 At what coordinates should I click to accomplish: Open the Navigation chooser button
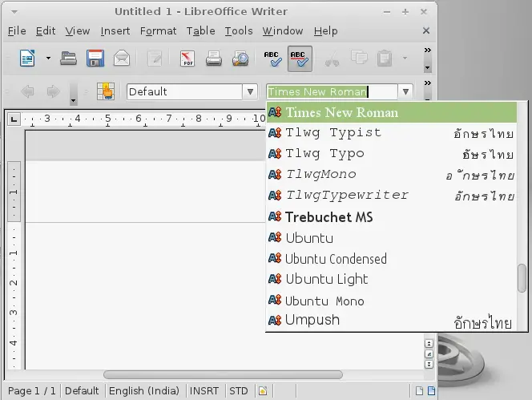click(429, 354)
